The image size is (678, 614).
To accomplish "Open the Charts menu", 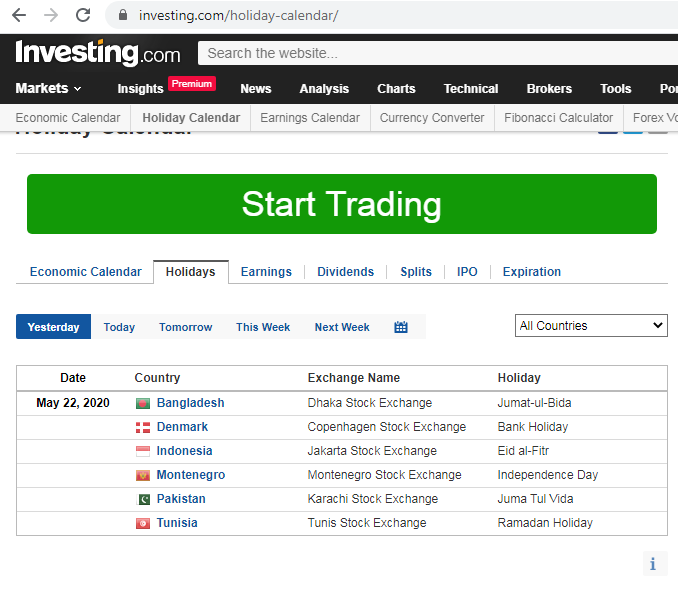I will coord(396,89).
